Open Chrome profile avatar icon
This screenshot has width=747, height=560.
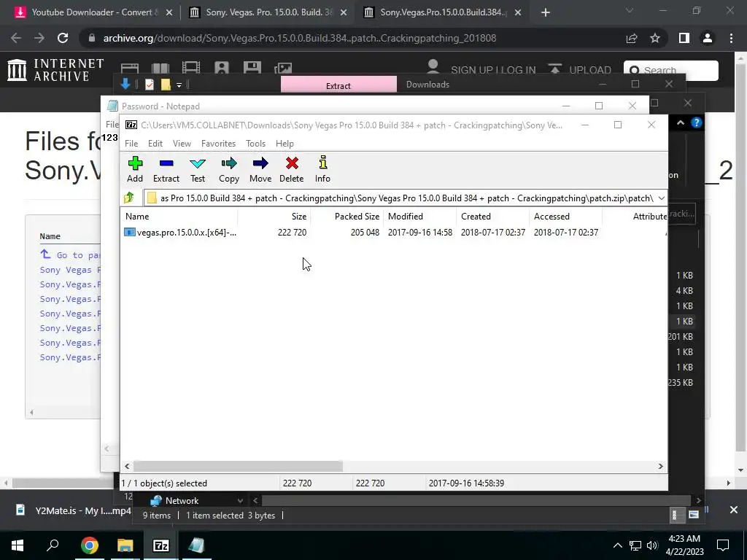coord(708,38)
